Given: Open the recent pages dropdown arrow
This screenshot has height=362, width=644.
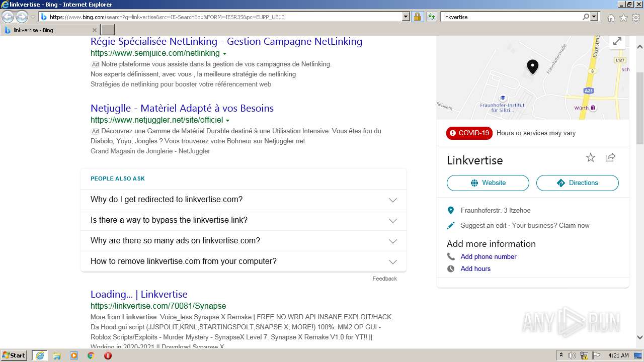Looking at the screenshot, I should pos(33,17).
